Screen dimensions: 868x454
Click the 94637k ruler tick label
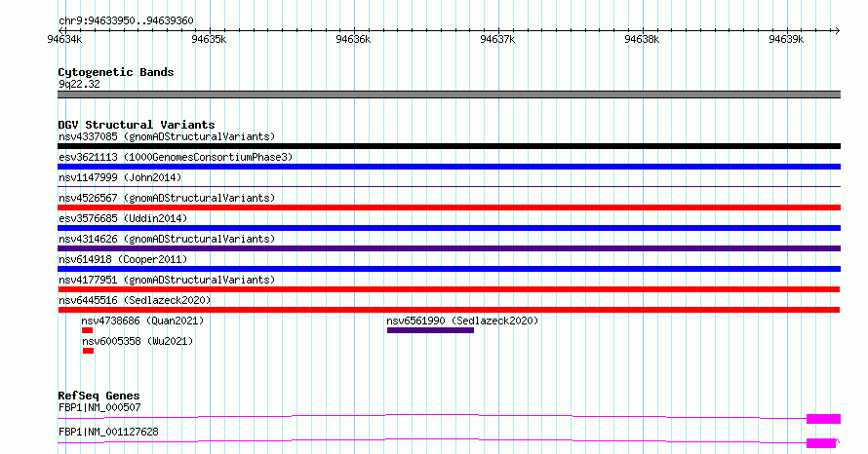(497, 39)
